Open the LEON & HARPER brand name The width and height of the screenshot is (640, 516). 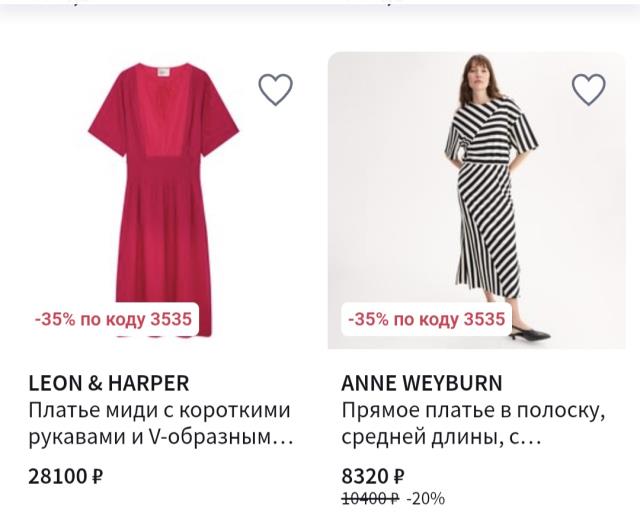point(108,383)
